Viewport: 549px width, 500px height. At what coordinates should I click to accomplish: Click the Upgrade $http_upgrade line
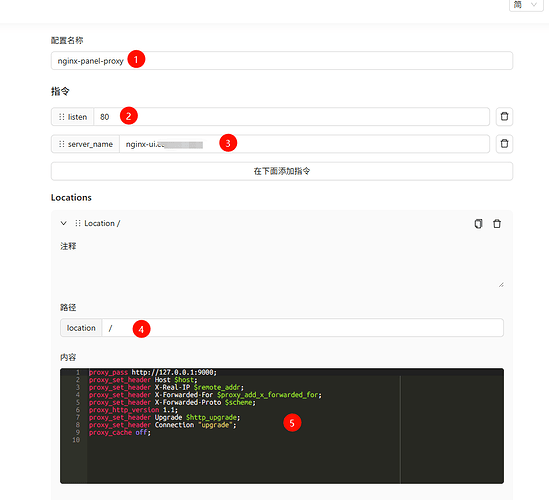165,417
